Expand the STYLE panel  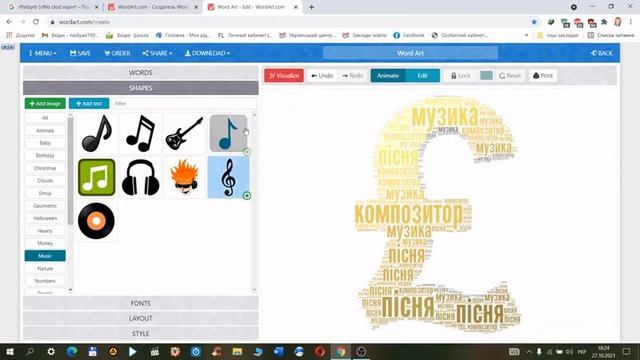click(140, 333)
